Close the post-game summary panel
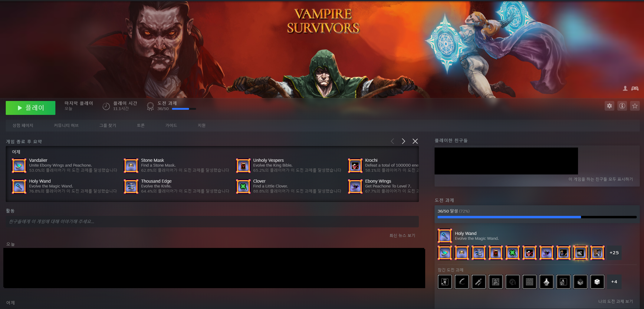This screenshot has height=309, width=644. click(415, 141)
